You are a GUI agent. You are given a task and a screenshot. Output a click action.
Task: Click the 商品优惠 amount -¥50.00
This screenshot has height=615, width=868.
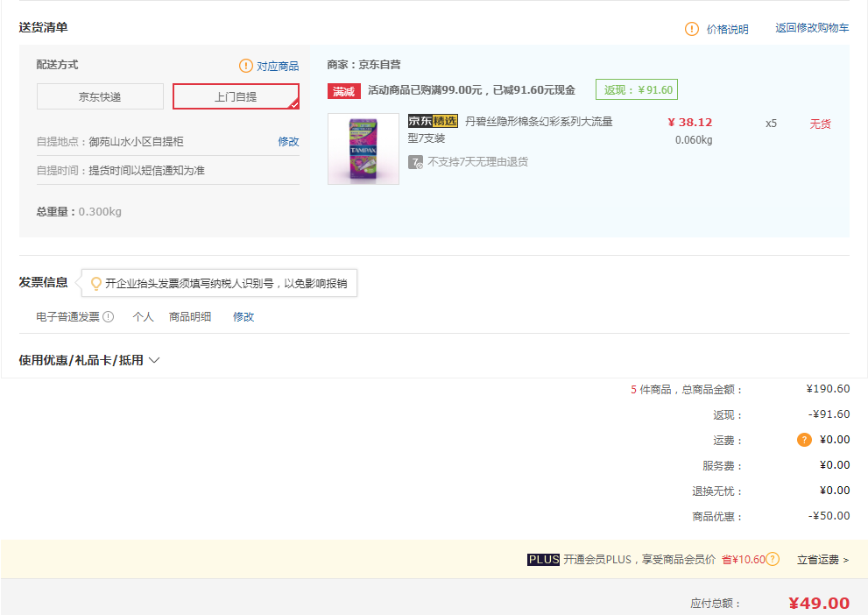click(x=829, y=516)
